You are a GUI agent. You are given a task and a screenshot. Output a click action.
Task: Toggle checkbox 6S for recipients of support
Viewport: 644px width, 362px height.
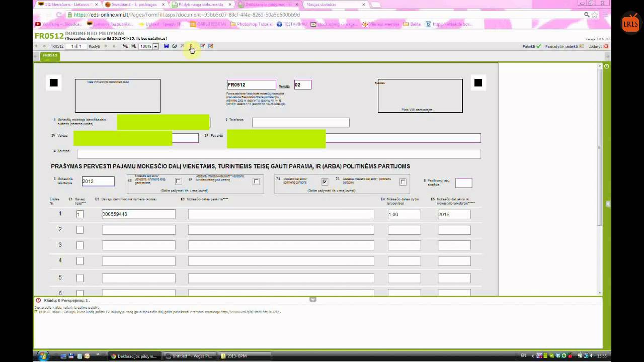click(x=178, y=182)
